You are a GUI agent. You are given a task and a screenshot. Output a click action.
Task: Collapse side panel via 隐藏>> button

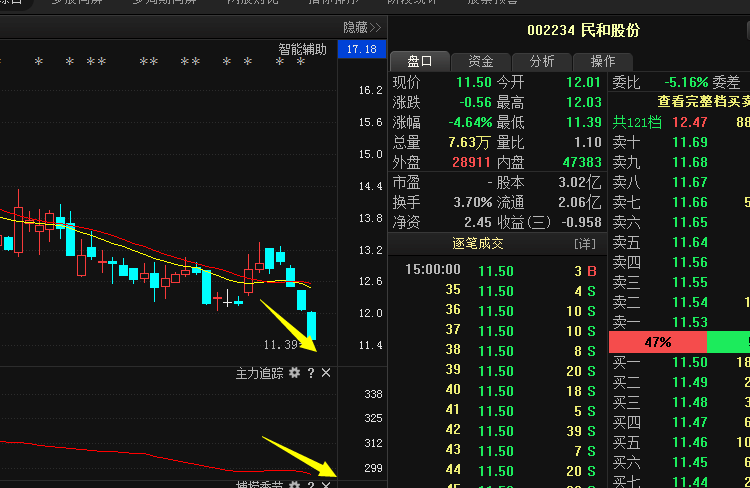(x=362, y=28)
